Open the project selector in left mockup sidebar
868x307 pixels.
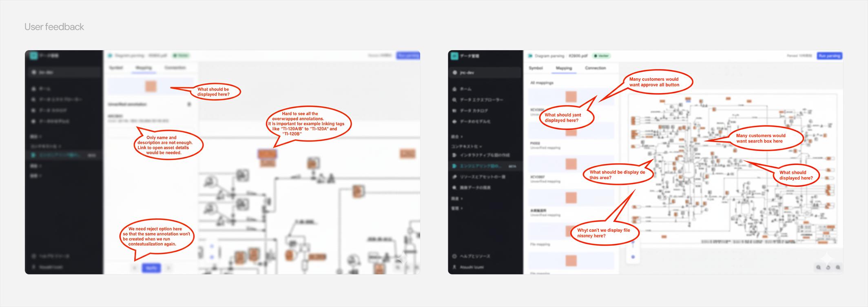(x=64, y=72)
